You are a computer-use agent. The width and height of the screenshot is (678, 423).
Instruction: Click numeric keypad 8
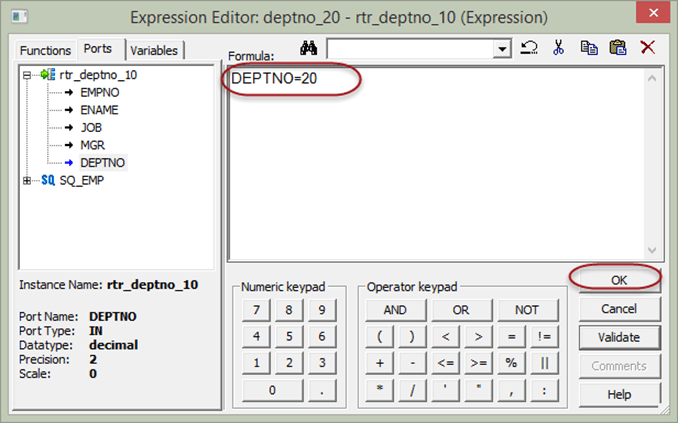point(289,310)
